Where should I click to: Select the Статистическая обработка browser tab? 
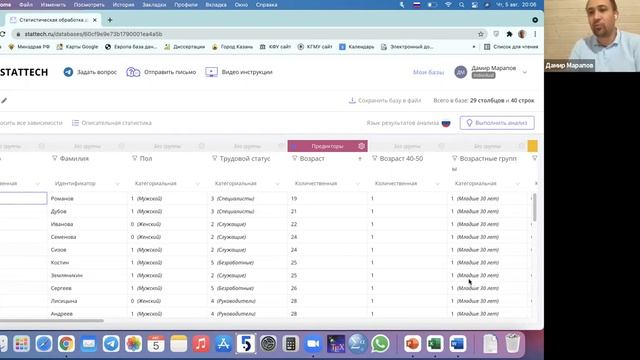53,20
